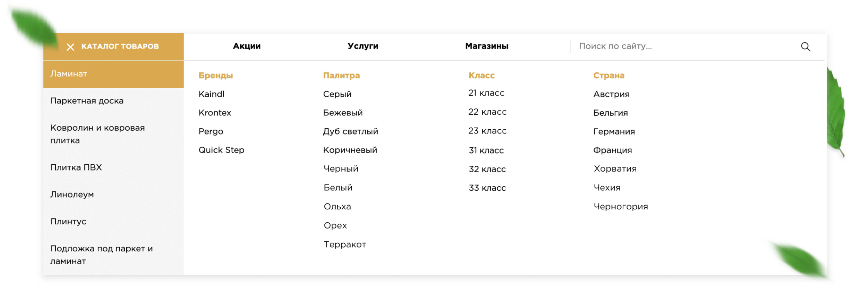
Task: Select Ламинат category in sidebar
Action: (69, 74)
